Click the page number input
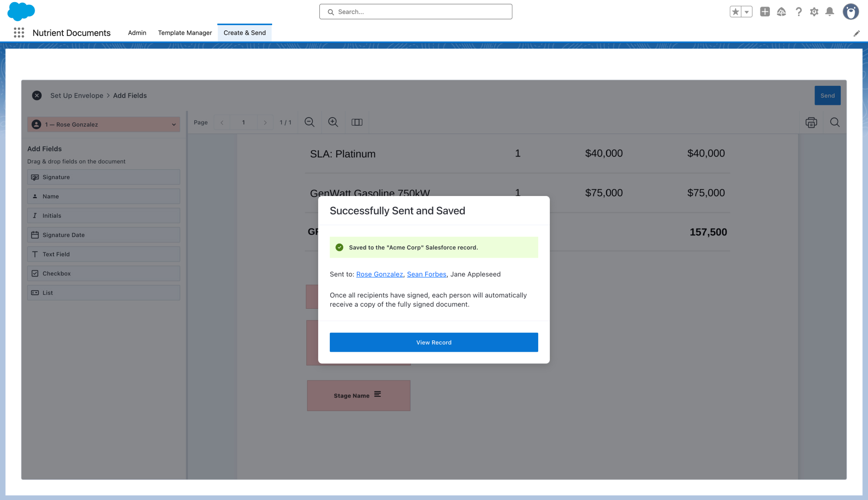This screenshot has width=868, height=500. [243, 122]
